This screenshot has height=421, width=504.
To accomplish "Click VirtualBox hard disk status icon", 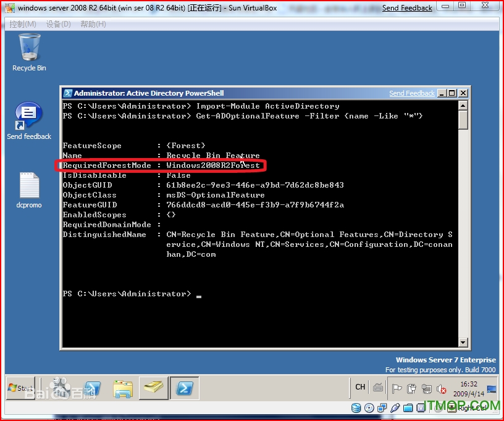I will [x=356, y=408].
